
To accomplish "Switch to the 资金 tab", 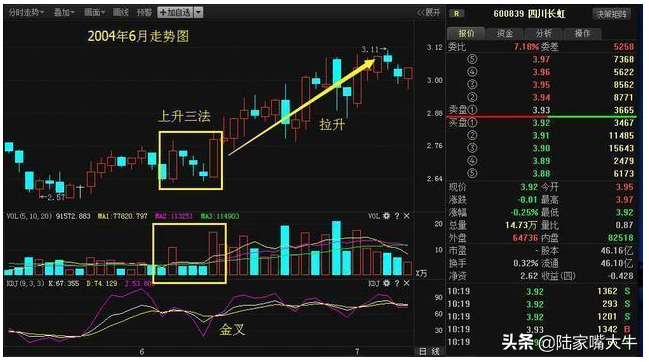I will (x=505, y=34).
